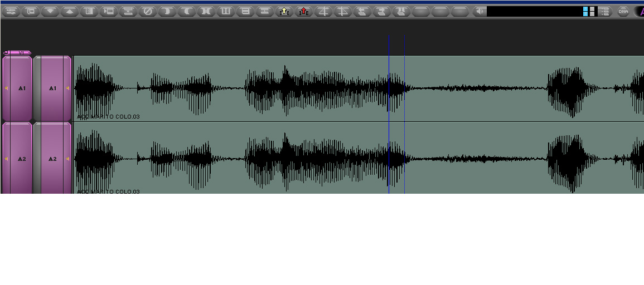Click the blue track-layout grid icon
The width and height of the screenshot is (644, 285).
pos(589,11)
